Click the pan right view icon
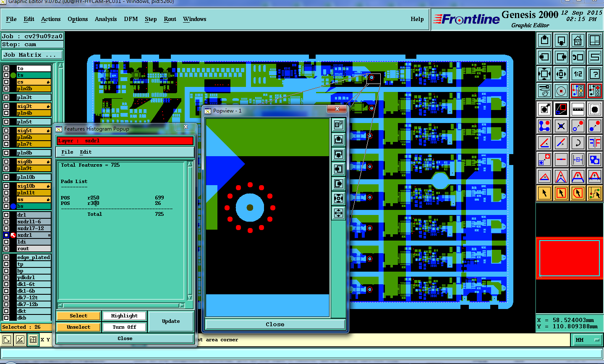 click(x=561, y=57)
